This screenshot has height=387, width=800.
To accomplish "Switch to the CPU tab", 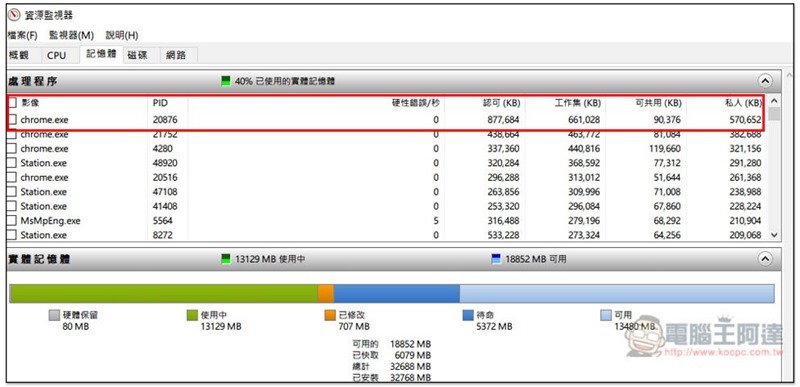I will (57, 56).
